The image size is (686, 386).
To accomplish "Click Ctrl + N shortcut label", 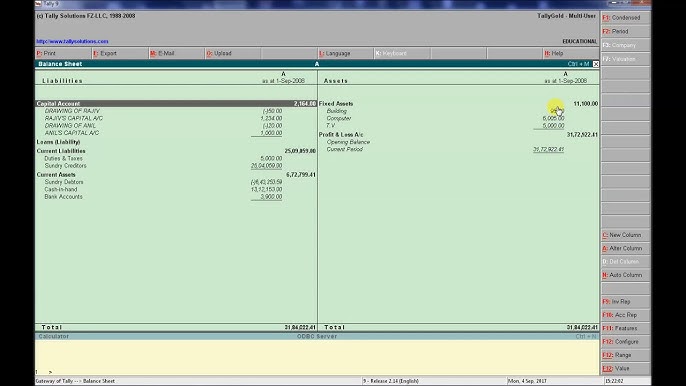I will pos(586,337).
